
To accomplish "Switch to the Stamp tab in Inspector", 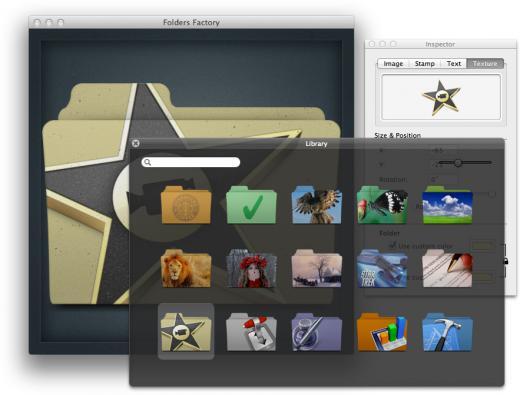I will tap(424, 63).
